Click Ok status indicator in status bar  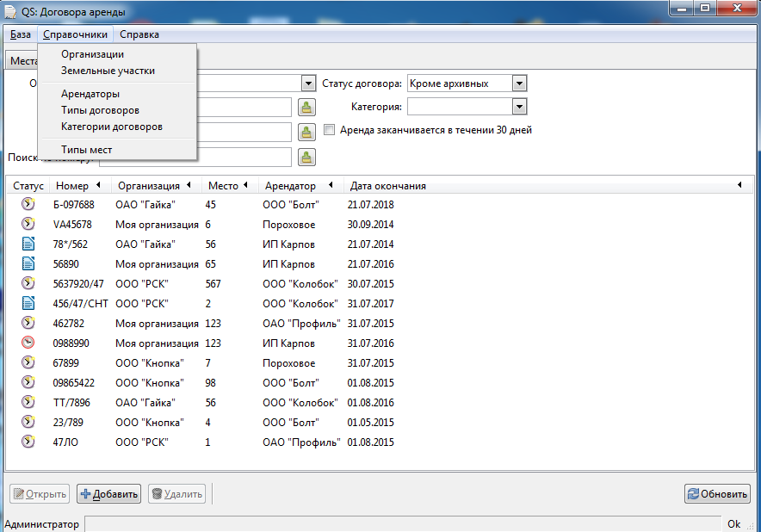(733, 524)
